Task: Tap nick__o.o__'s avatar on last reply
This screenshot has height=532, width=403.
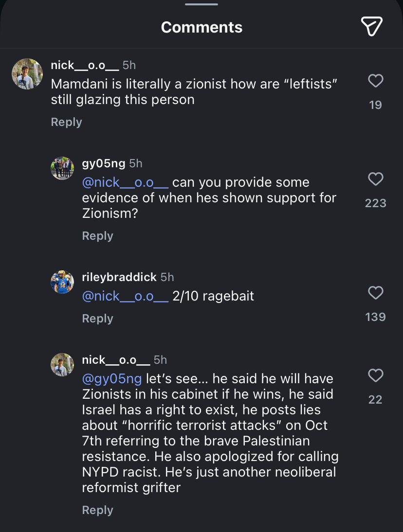Action: click(62, 365)
